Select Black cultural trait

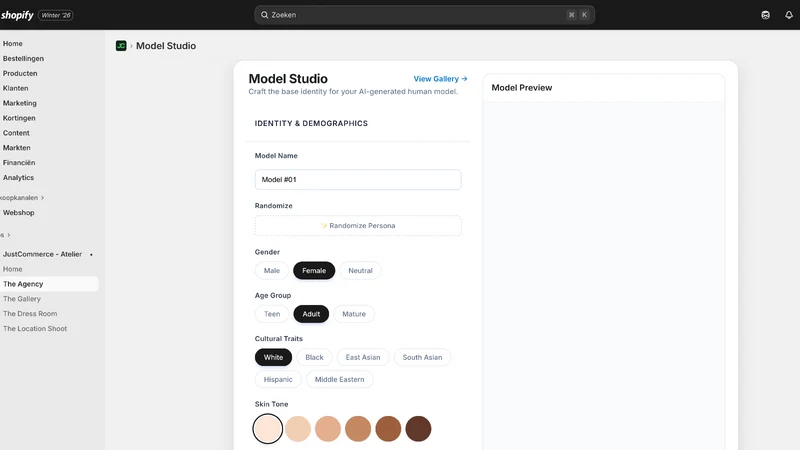(x=314, y=357)
